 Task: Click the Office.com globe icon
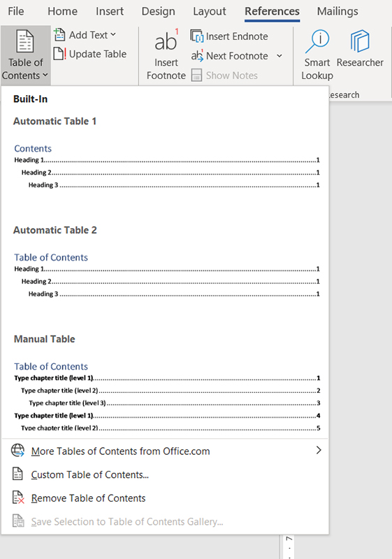click(x=18, y=451)
